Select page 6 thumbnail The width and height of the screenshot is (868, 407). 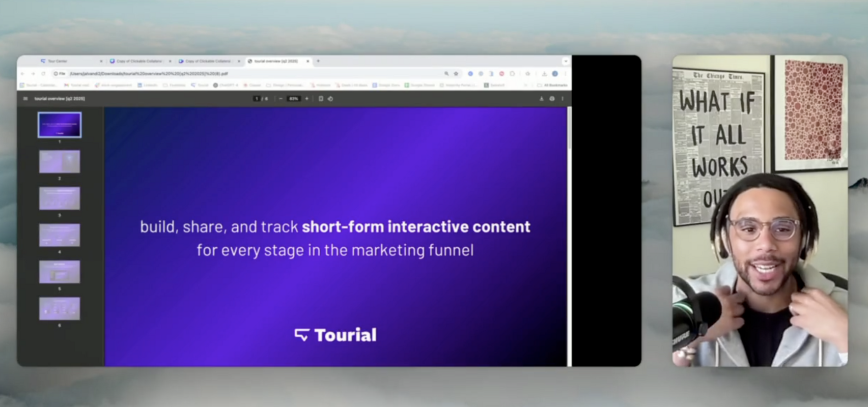pos(60,308)
